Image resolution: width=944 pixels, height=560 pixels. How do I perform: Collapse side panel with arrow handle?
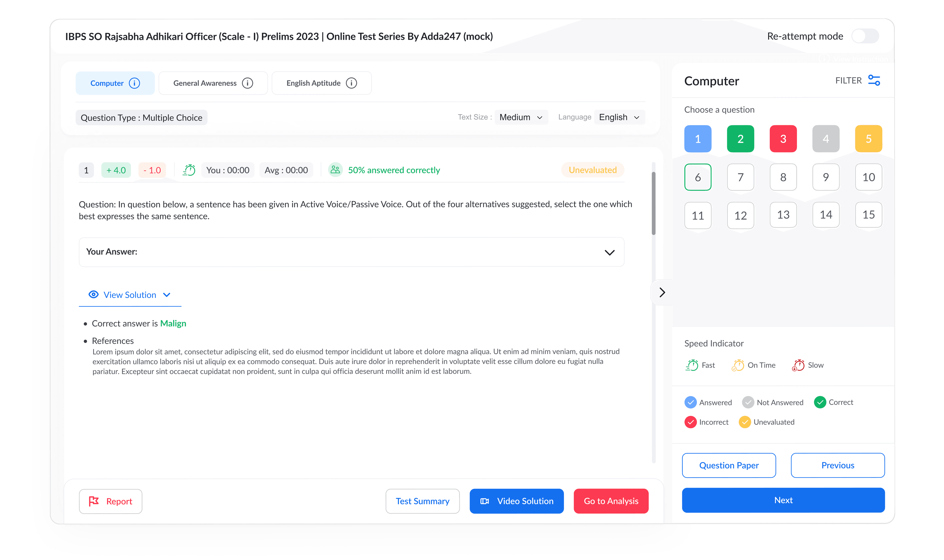pos(662,293)
